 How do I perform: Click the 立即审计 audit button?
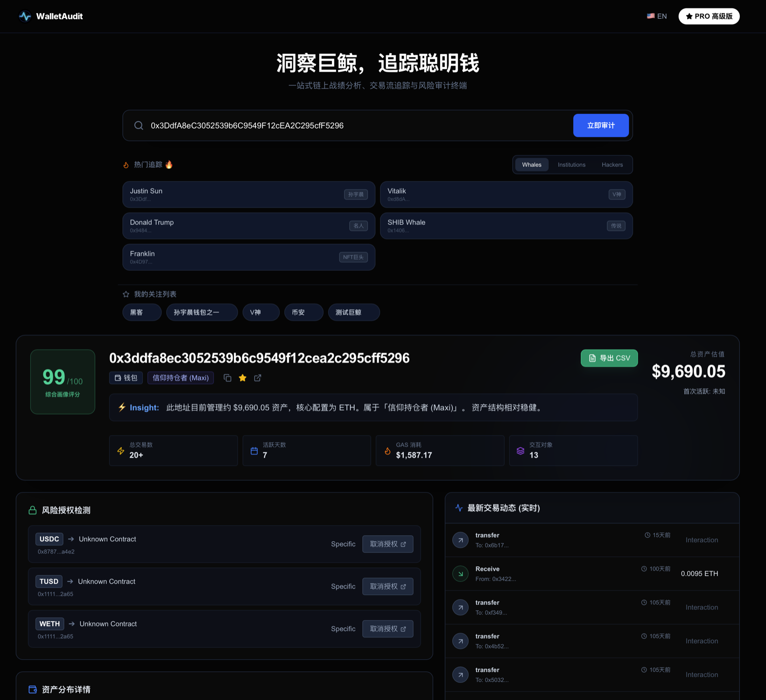pos(601,126)
